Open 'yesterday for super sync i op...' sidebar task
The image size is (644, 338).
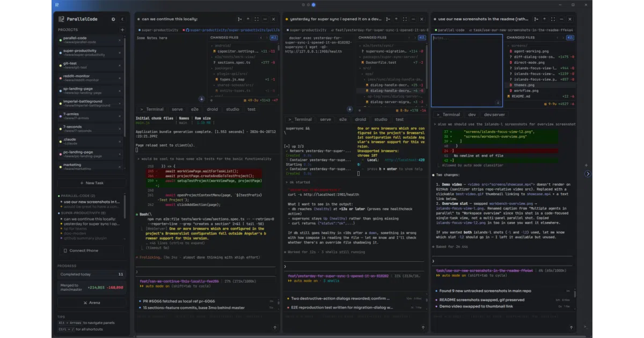coord(91,224)
